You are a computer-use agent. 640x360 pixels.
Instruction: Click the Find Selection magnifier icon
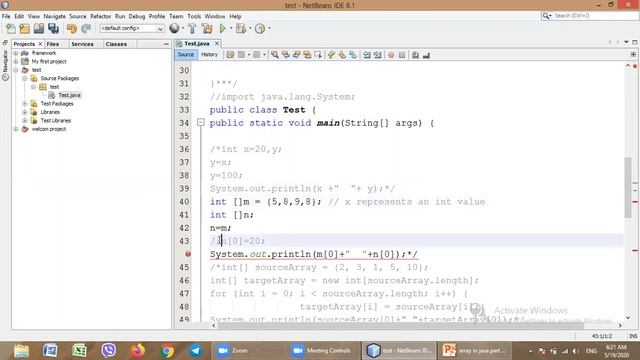pos(275,55)
